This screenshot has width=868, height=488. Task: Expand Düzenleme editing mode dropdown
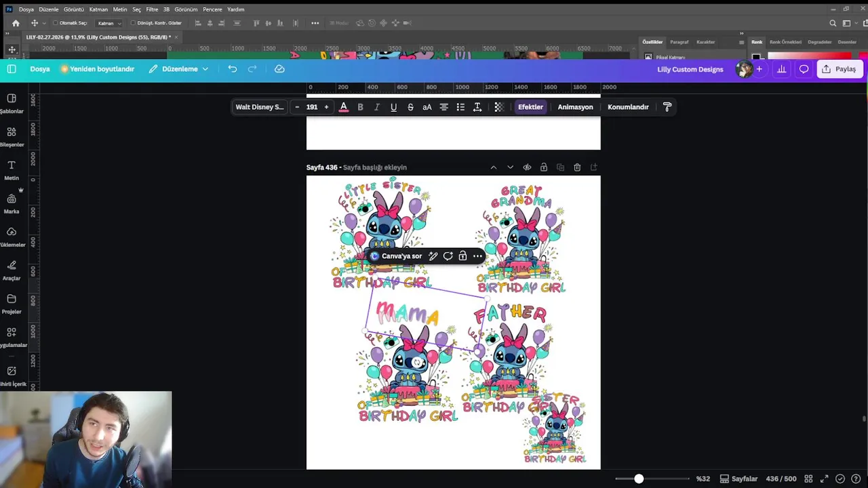pos(179,69)
